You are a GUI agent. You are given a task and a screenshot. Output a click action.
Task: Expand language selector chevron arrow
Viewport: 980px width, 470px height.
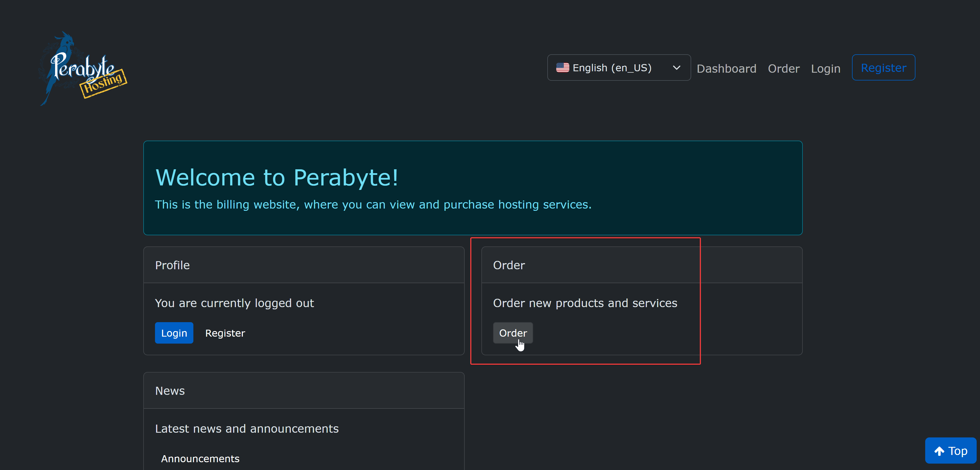click(x=676, y=68)
